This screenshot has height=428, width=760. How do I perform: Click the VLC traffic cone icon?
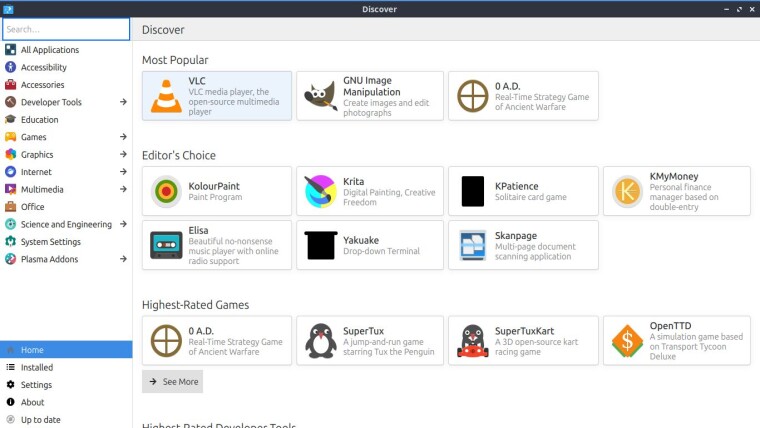(x=166, y=96)
